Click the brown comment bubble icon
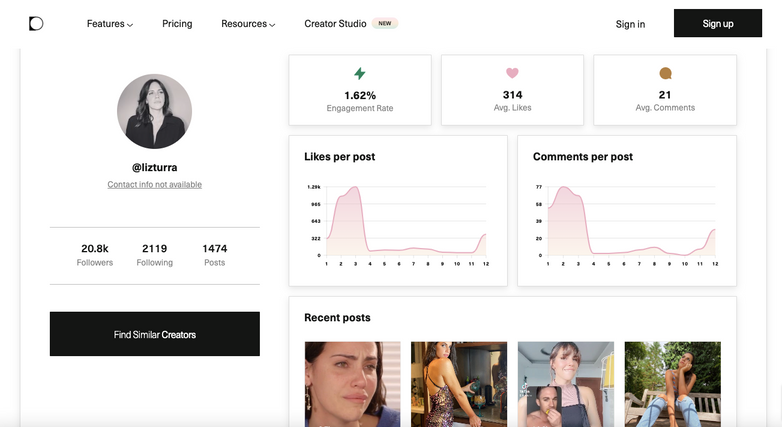The image size is (782, 427). [665, 74]
